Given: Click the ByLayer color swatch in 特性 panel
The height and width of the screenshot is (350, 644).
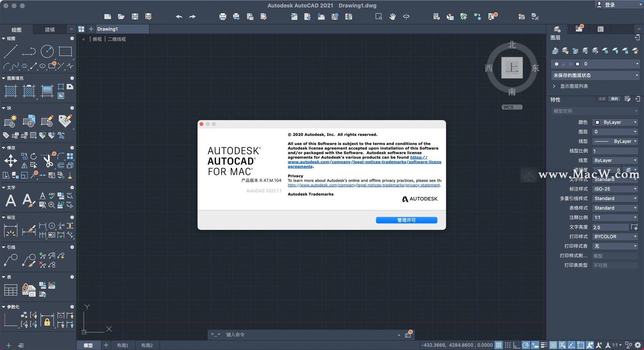Looking at the screenshot, I should (x=597, y=122).
